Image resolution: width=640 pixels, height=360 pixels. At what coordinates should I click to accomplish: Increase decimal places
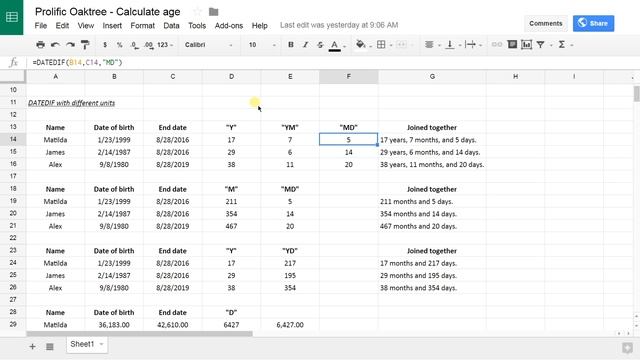coord(149,45)
